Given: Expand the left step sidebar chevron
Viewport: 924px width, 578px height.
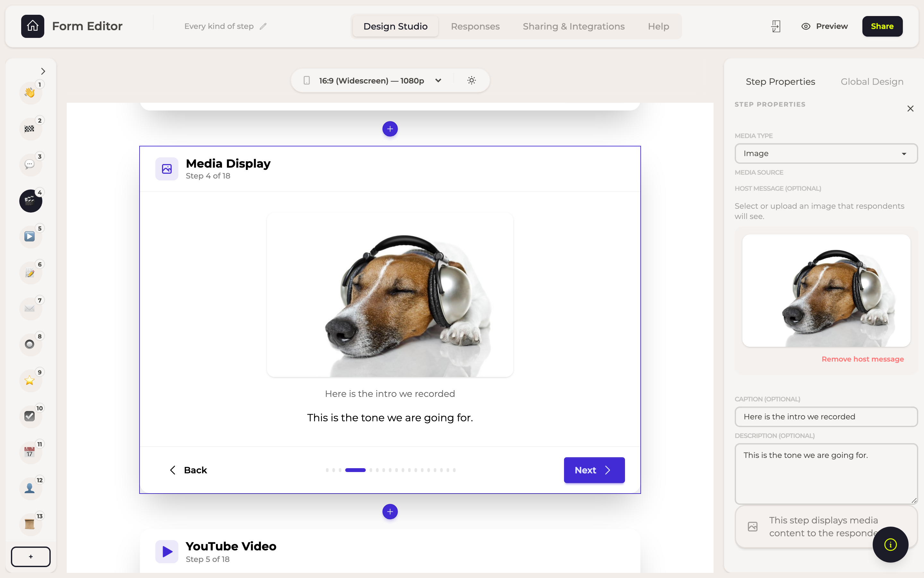Looking at the screenshot, I should pyautogui.click(x=43, y=71).
